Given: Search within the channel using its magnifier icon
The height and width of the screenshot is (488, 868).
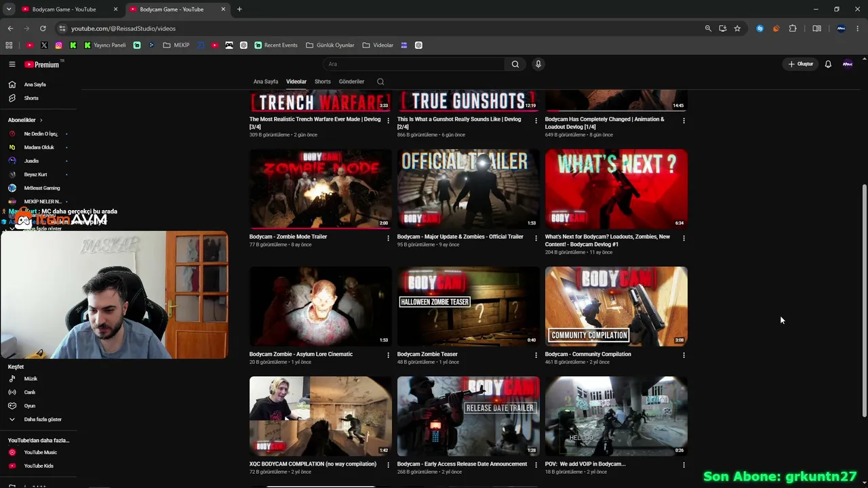Looking at the screenshot, I should pyautogui.click(x=380, y=81).
